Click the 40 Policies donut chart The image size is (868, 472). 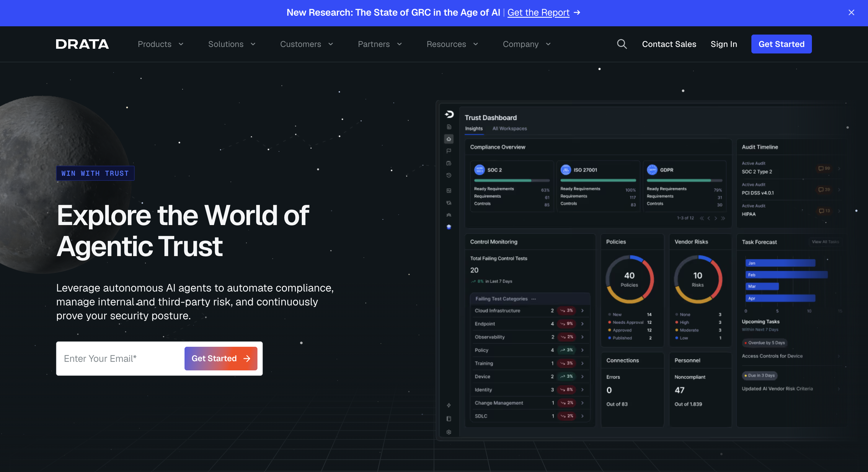click(x=629, y=279)
